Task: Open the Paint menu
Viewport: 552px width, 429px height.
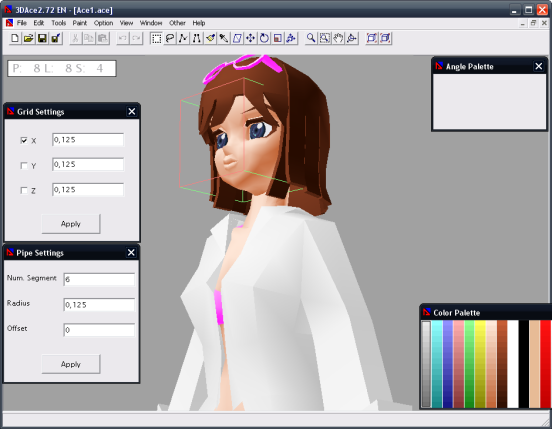Action: (80, 23)
